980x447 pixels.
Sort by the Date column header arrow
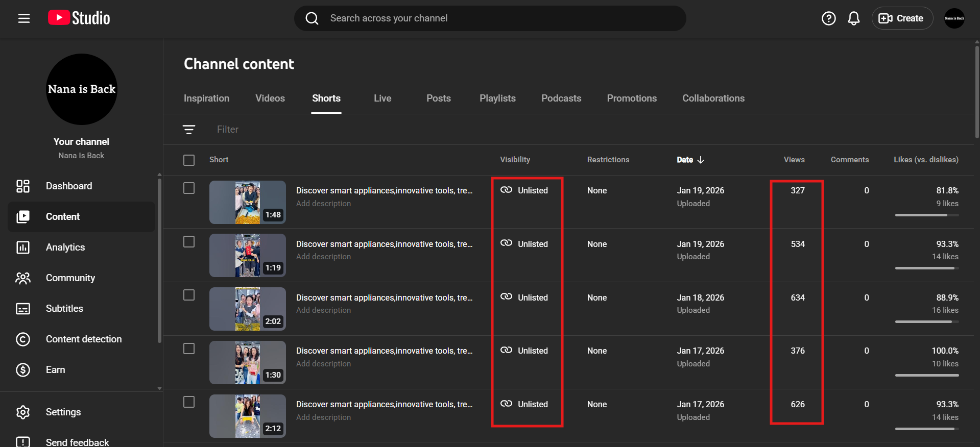point(700,160)
